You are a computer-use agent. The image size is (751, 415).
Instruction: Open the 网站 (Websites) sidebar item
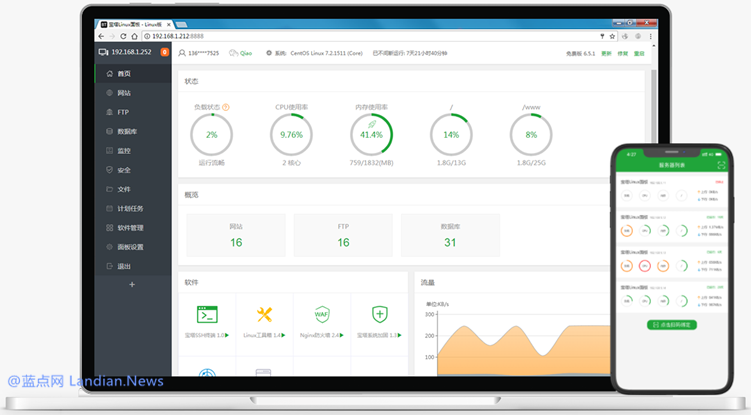(124, 93)
